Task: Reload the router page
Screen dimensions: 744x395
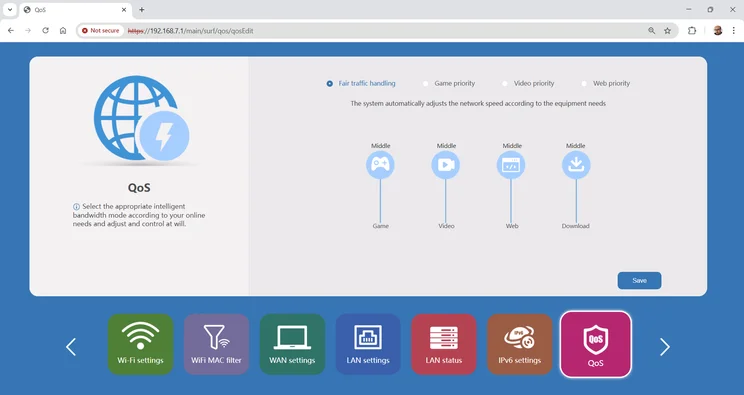Action: pyautogui.click(x=46, y=30)
